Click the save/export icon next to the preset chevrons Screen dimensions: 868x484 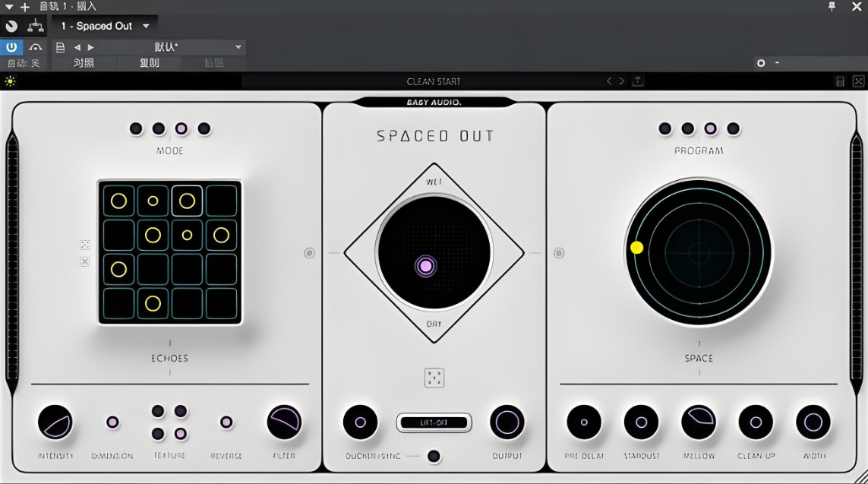(x=638, y=81)
